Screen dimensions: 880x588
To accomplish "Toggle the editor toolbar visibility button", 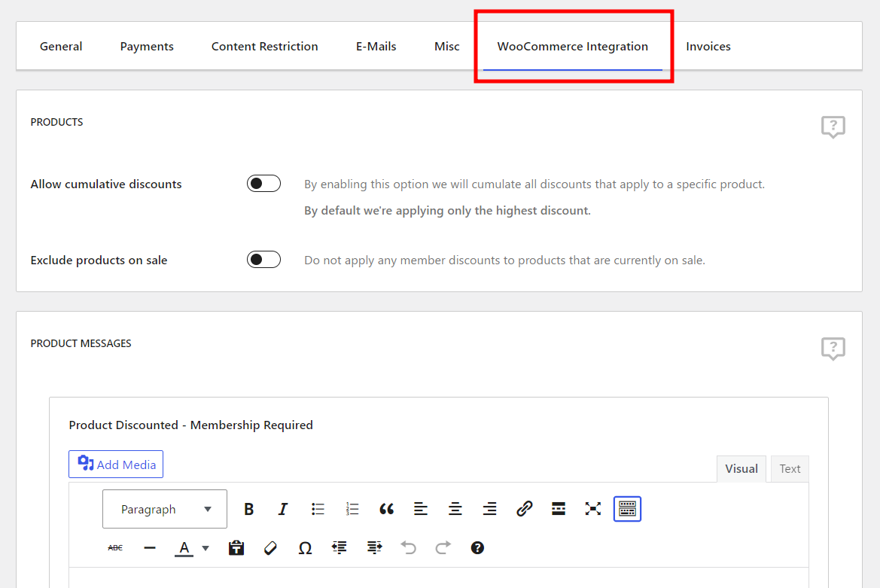I will pos(627,510).
